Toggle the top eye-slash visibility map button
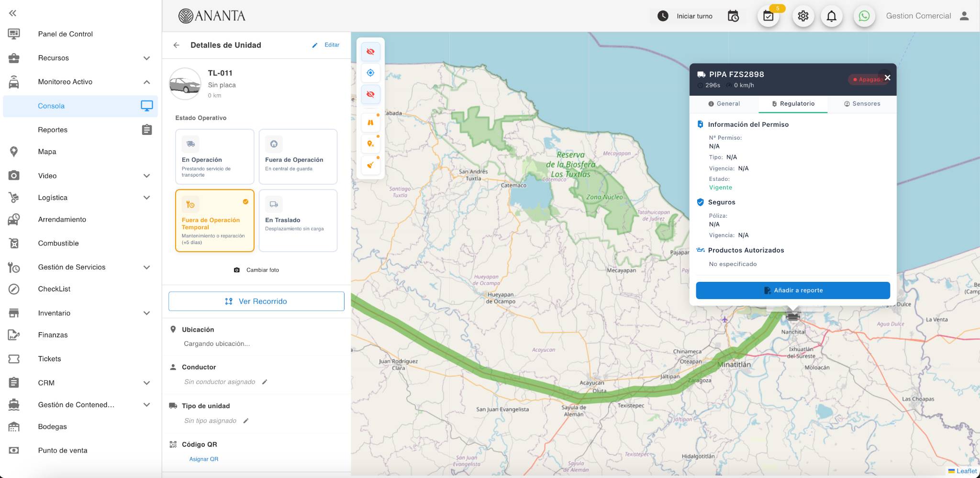980x478 pixels. pyautogui.click(x=370, y=52)
